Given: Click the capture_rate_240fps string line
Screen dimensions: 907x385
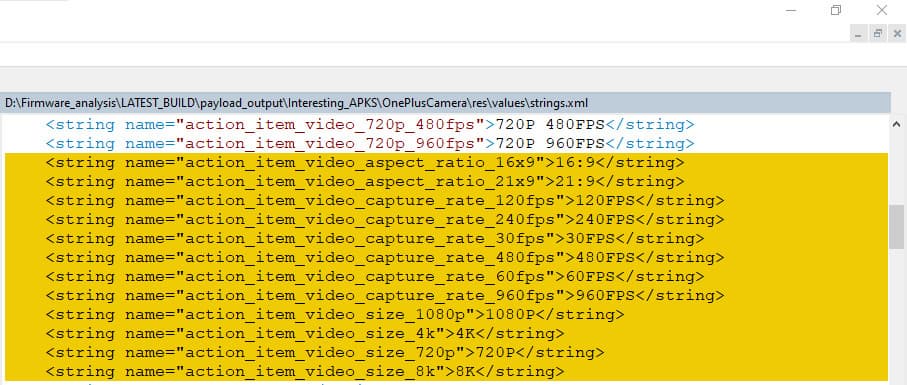Looking at the screenshot, I should (385, 220).
